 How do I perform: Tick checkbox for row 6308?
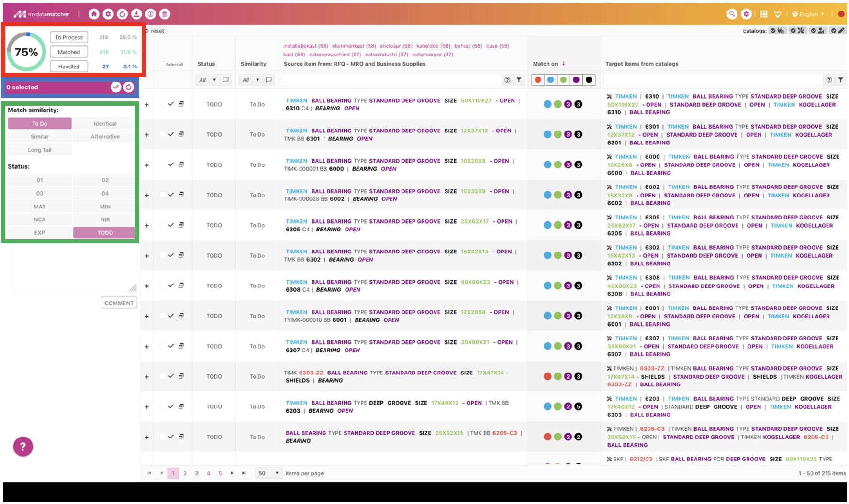tap(163, 286)
